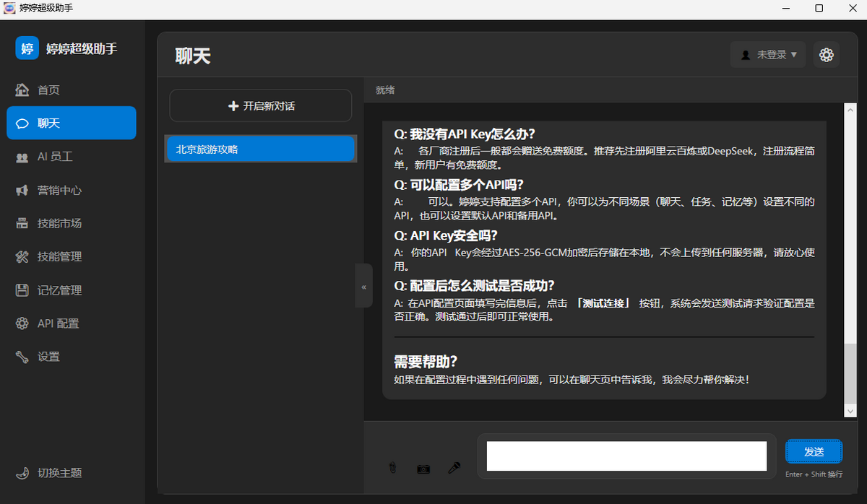
Task: Click the 首页 home icon
Action: (22, 90)
